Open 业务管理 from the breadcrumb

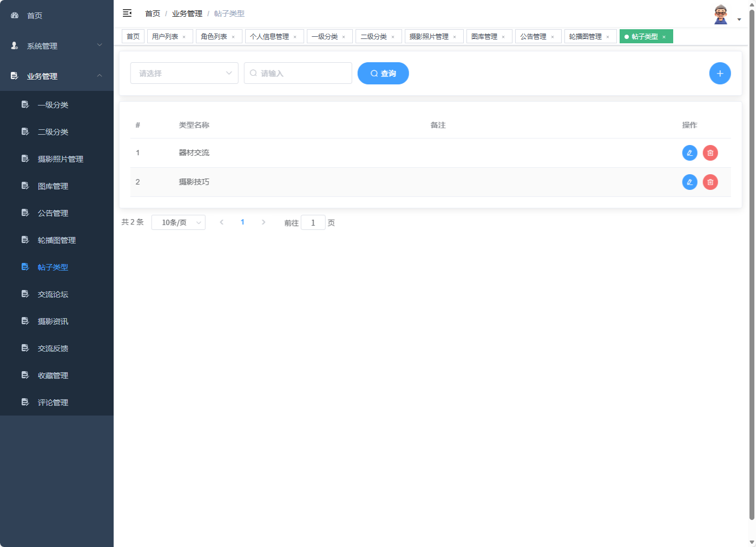(x=187, y=13)
